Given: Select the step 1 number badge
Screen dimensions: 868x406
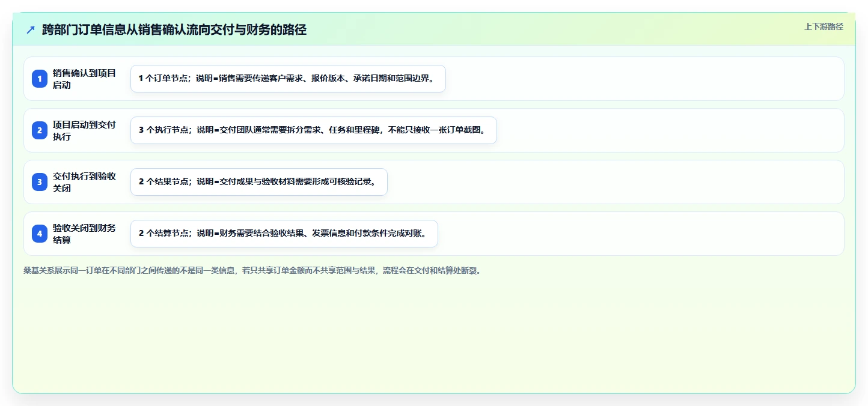Looking at the screenshot, I should coord(40,79).
